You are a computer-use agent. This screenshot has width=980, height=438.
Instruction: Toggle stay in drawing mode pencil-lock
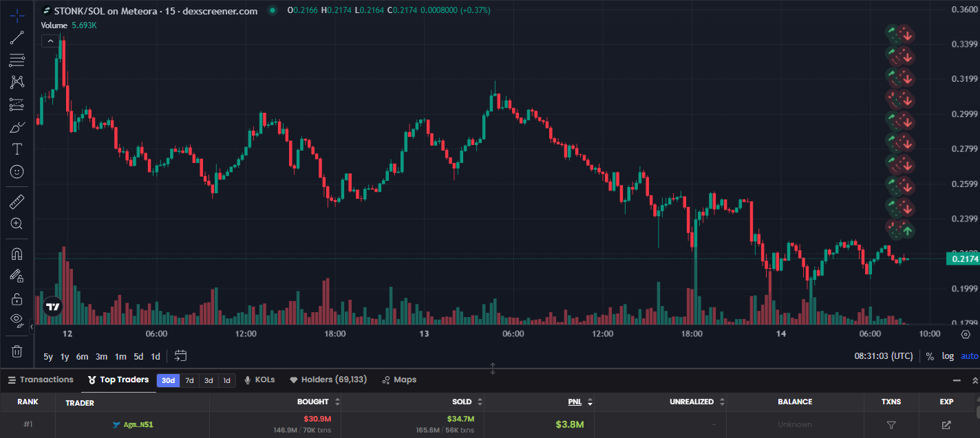(x=17, y=276)
